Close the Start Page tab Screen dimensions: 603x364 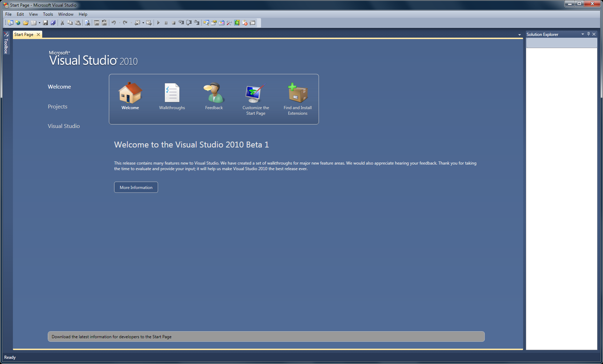click(x=38, y=35)
